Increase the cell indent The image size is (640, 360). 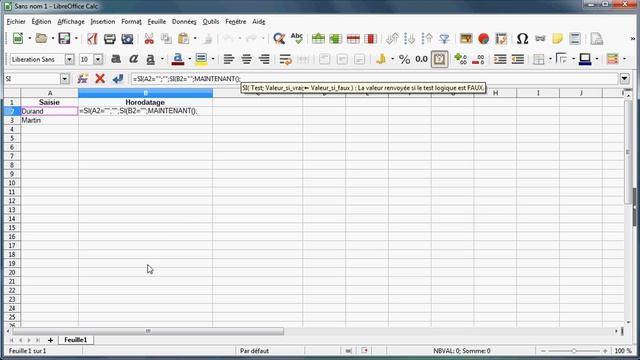(x=500, y=59)
